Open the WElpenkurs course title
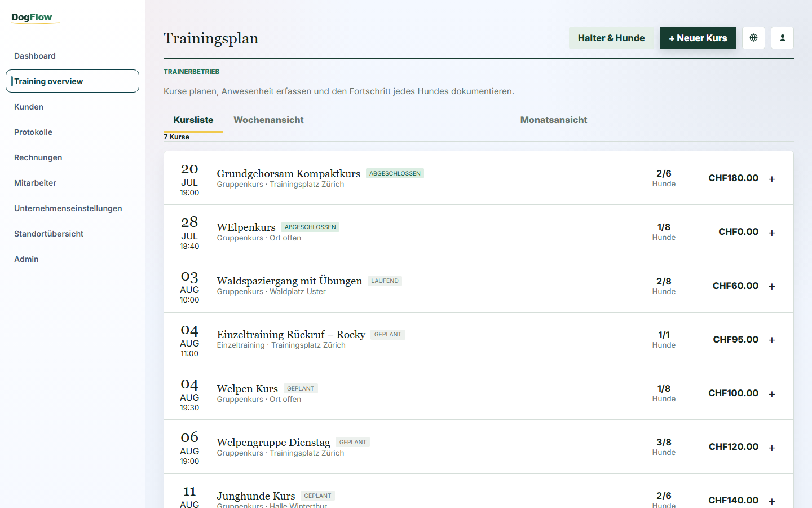This screenshot has width=812, height=508. 246,227
